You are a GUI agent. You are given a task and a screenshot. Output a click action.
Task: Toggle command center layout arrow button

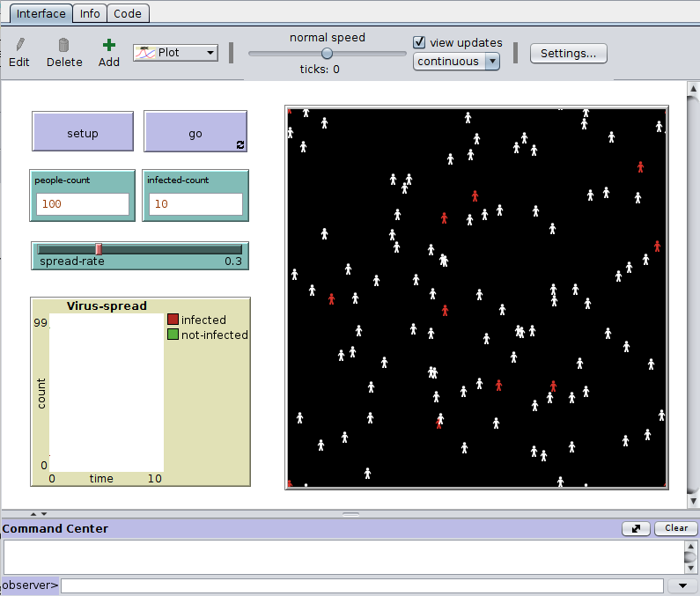point(636,528)
